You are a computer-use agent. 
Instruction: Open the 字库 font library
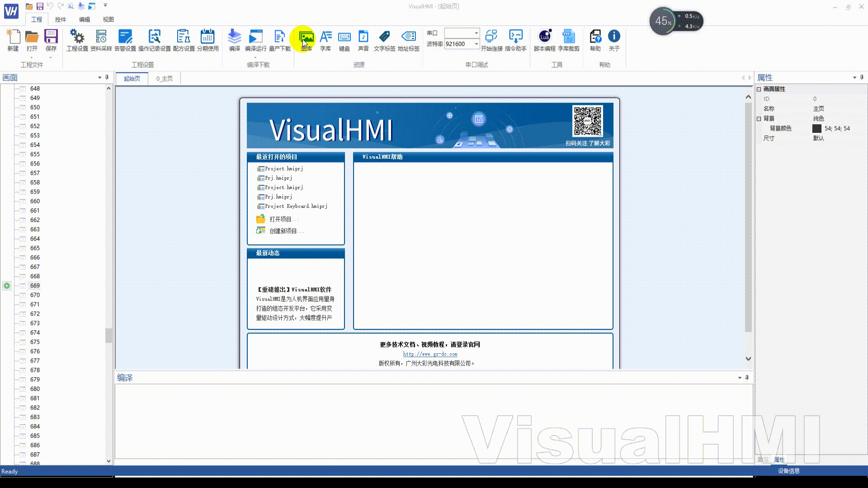coord(325,40)
